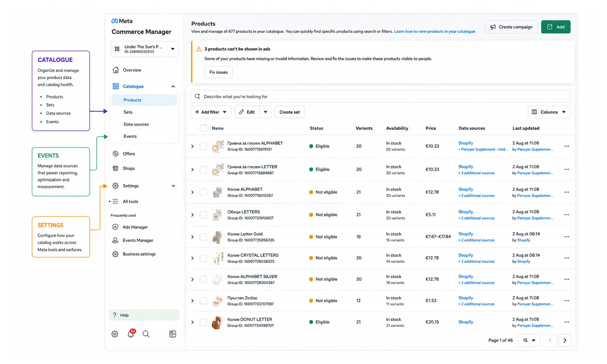Toggle the sidebar collapse panel icon
Image resolution: width=607 pixels, height=364 pixels.
[172, 334]
